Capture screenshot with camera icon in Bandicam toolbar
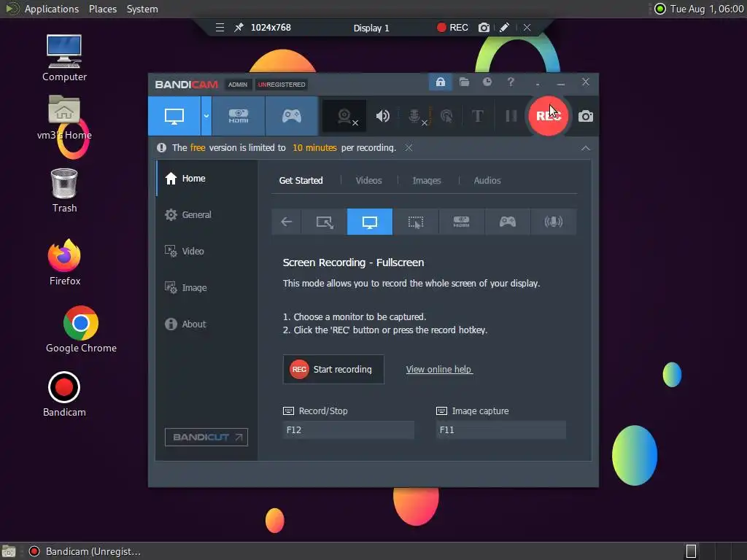This screenshot has height=560, width=747. (x=586, y=116)
